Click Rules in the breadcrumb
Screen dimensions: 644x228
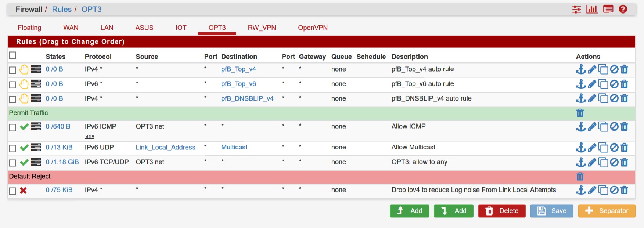pyautogui.click(x=62, y=9)
